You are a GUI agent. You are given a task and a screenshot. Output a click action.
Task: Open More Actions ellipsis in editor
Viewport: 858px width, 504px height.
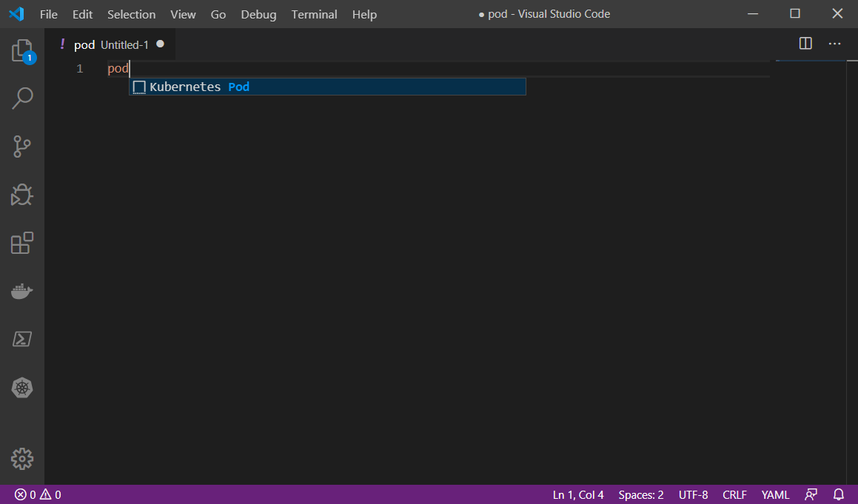[834, 43]
